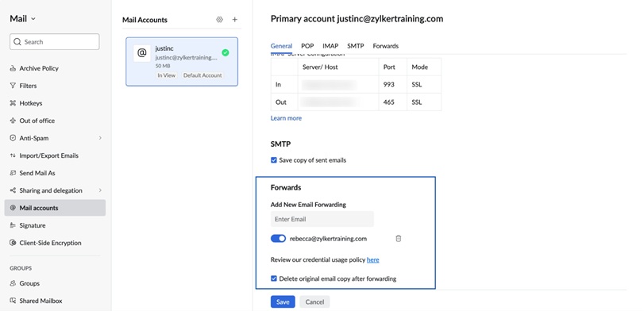
Task: Uncheck Delete original email copy after forwarding
Action: (274, 278)
